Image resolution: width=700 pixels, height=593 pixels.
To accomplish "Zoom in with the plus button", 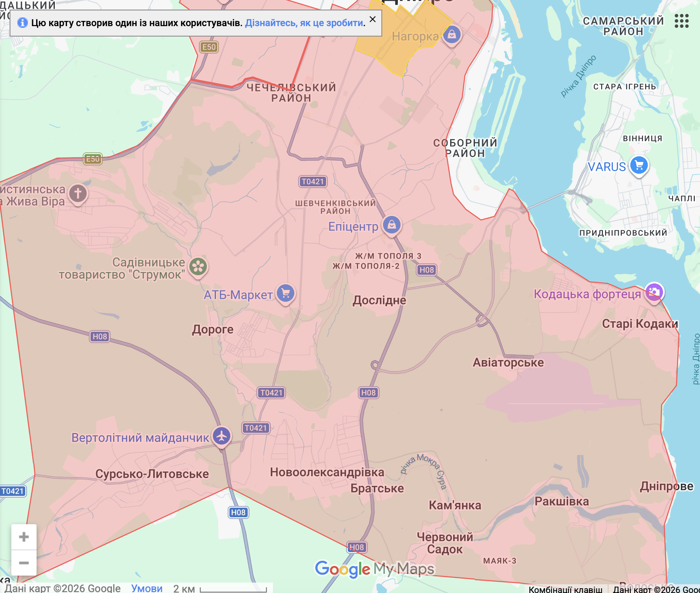I will tap(24, 537).
